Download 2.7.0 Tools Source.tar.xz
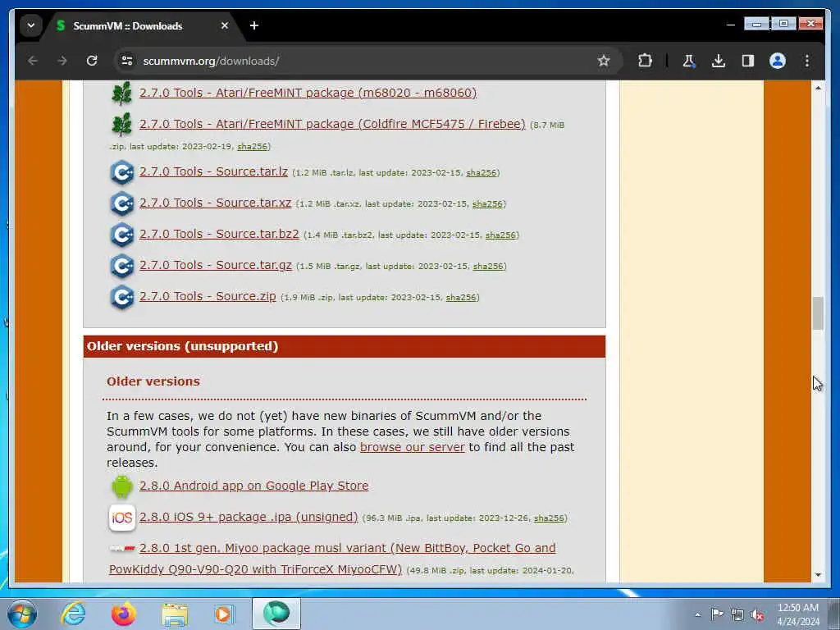This screenshot has height=630, width=840. tap(216, 203)
